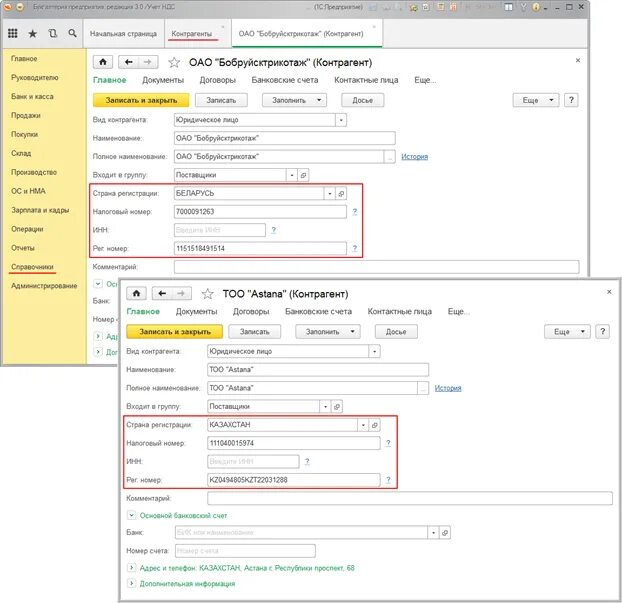
Task: Go forward arrow in Бобруйсктрикотаж form
Action: pyautogui.click(x=148, y=62)
